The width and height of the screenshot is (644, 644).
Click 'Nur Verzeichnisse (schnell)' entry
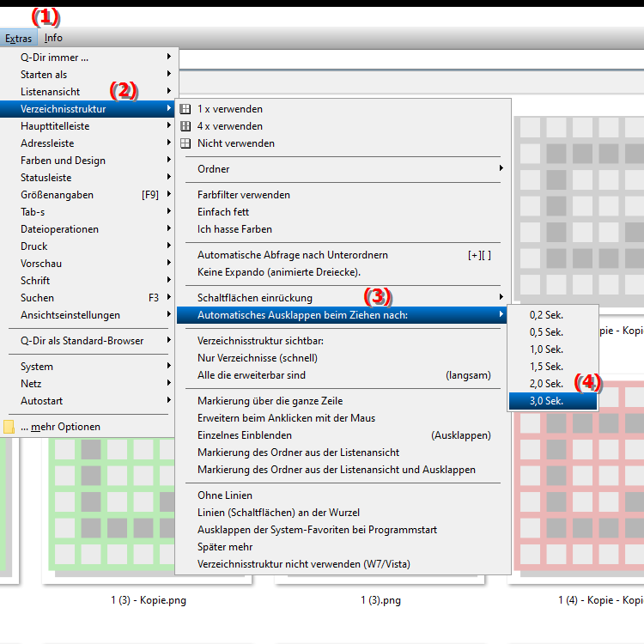pos(257,358)
